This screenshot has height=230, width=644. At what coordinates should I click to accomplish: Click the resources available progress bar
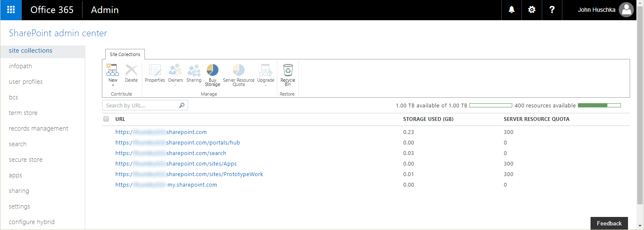pos(599,105)
